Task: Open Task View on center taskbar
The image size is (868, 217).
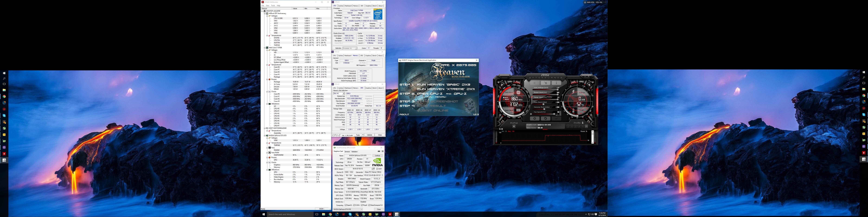Action: pyautogui.click(x=316, y=214)
